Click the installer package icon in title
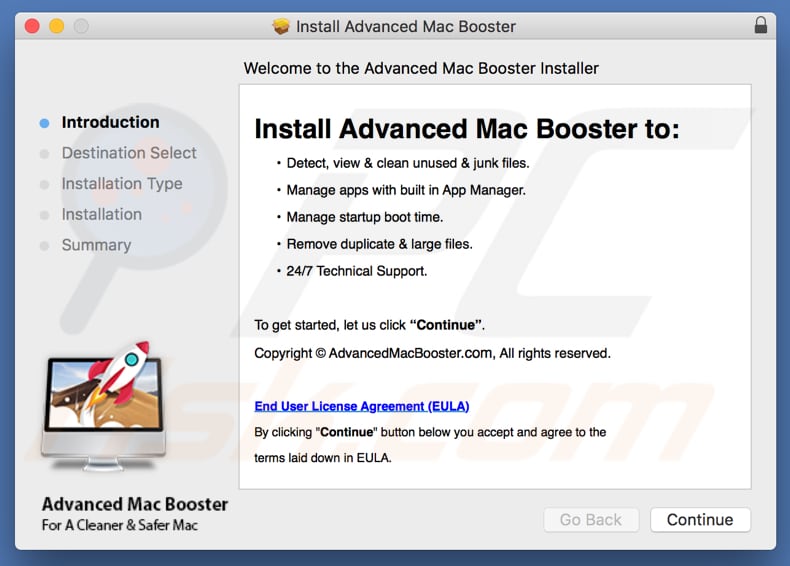Screen dimensions: 790x566 (x=281, y=26)
